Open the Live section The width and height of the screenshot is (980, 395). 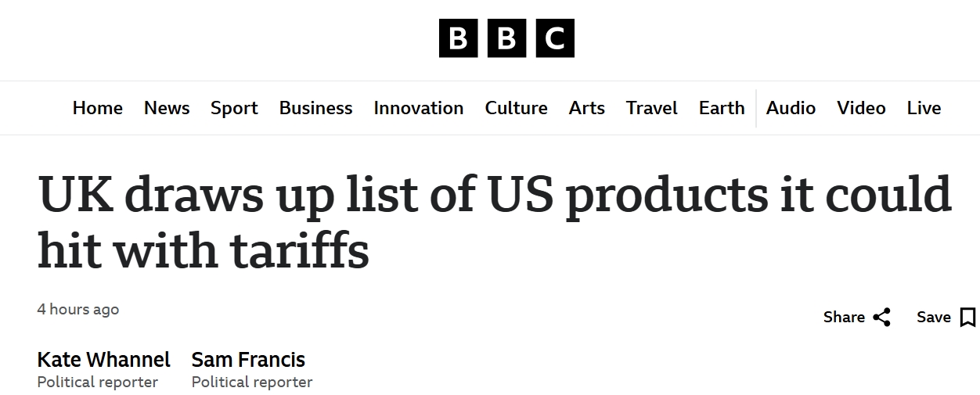point(924,108)
